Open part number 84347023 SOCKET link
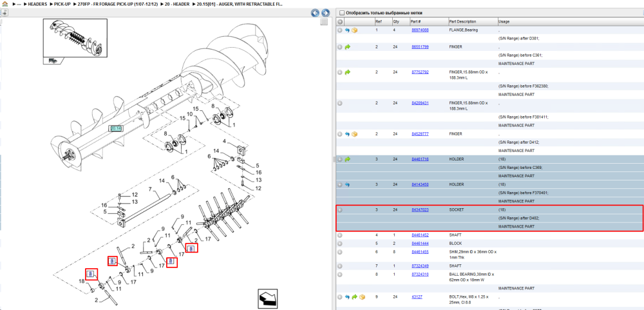Screen dimensions: 644x310 click(x=420, y=209)
